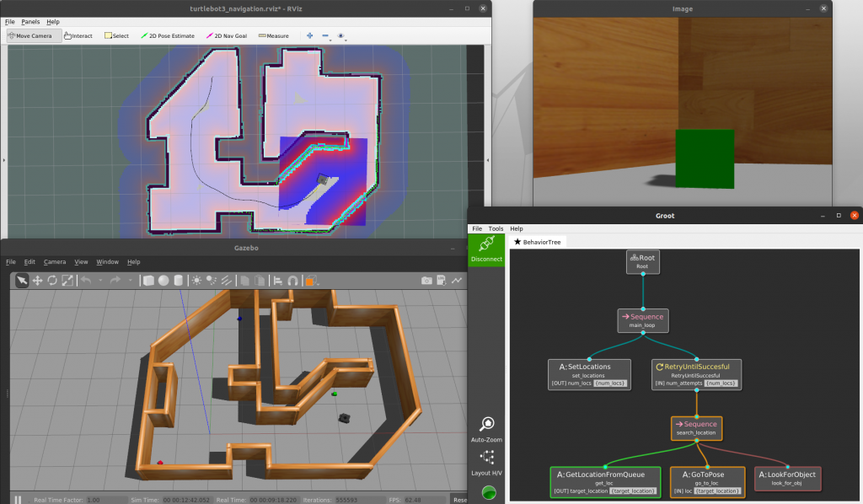
Task: Insert a sphere shape in Gazebo
Action: tap(163, 281)
